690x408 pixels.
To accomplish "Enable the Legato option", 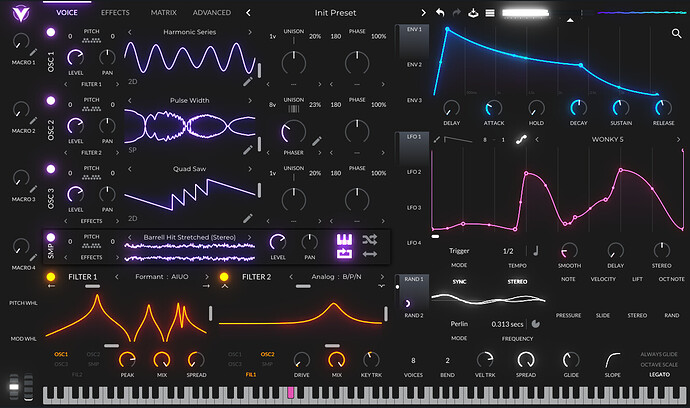I will (x=664, y=375).
